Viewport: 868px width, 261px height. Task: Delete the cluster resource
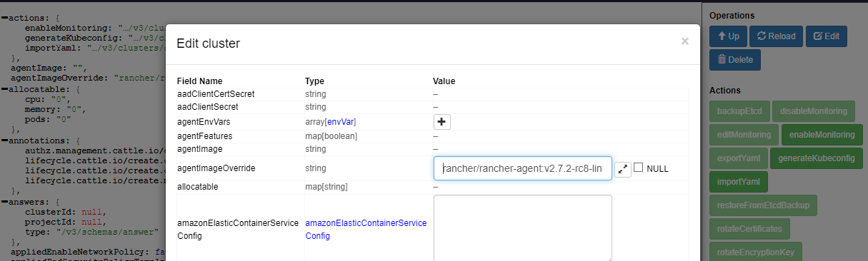pyautogui.click(x=735, y=60)
